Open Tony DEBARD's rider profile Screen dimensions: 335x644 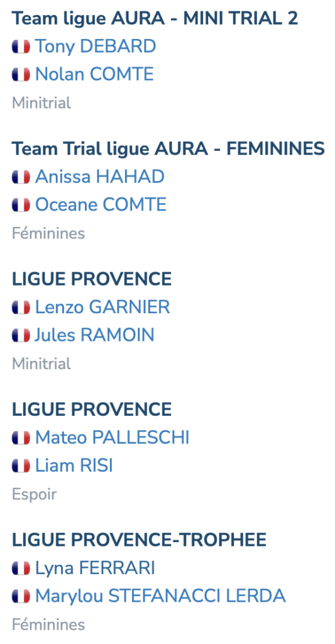point(96,47)
